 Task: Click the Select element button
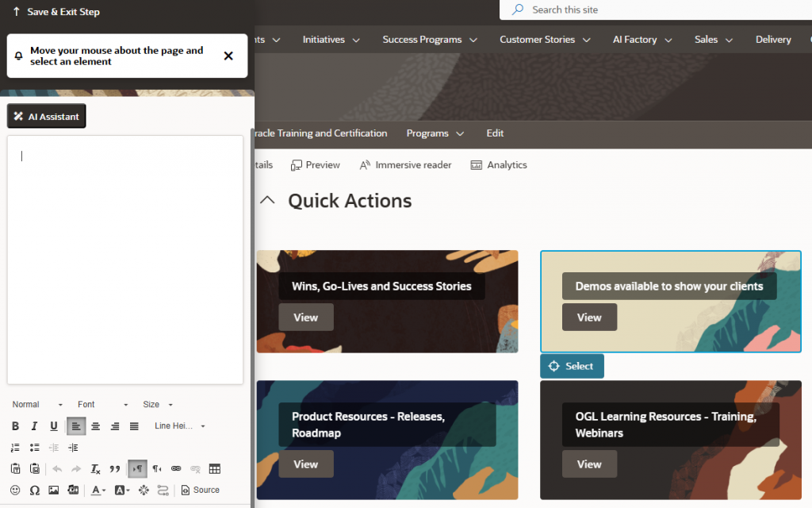[x=572, y=366]
